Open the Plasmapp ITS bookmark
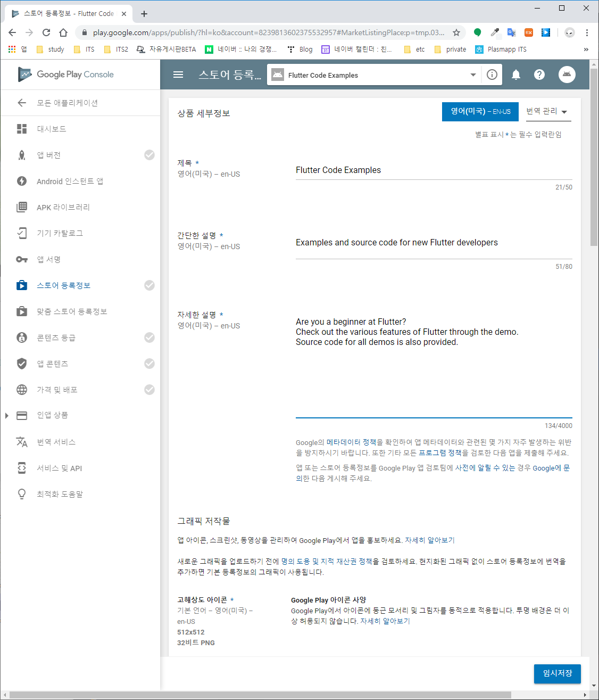The image size is (599, 700). (x=501, y=49)
